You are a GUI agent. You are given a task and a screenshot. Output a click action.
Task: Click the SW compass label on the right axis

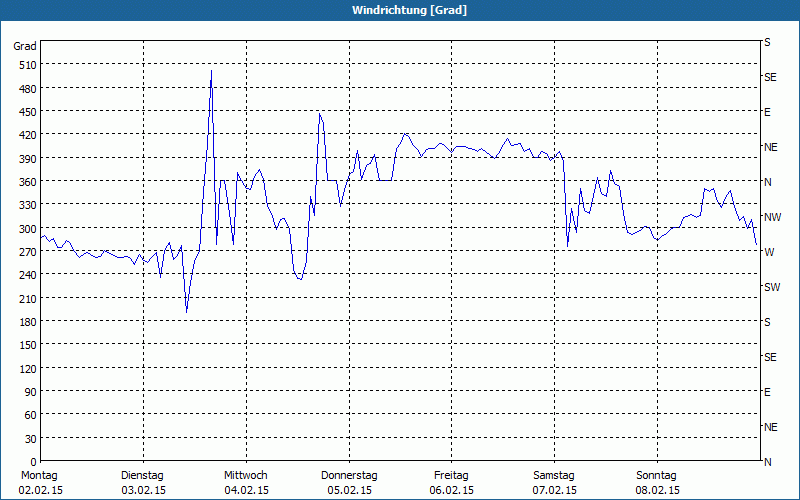tap(772, 287)
